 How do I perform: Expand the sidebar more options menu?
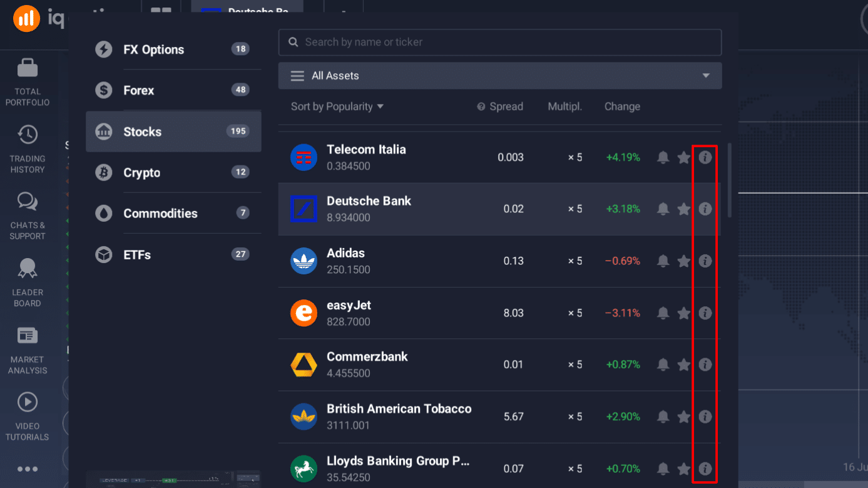pos(27,469)
